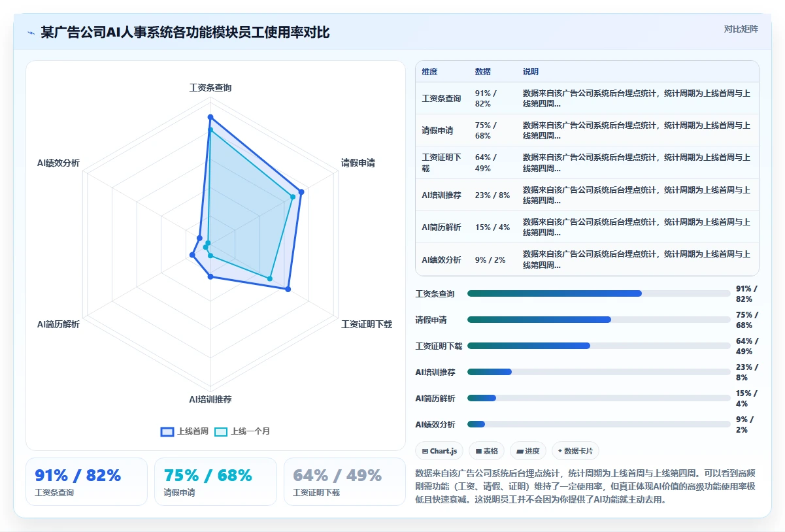
Task: Select the AI绩效分析 table row cell
Action: [x=441, y=259]
